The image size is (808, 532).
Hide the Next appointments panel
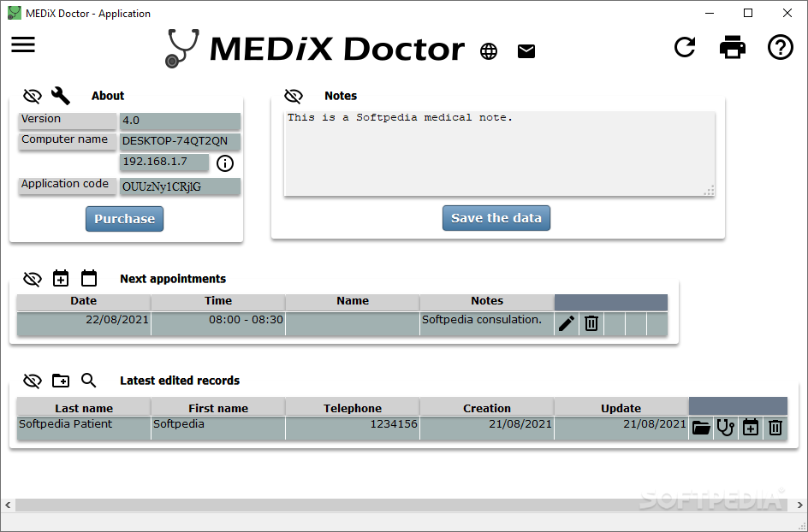[x=32, y=279]
